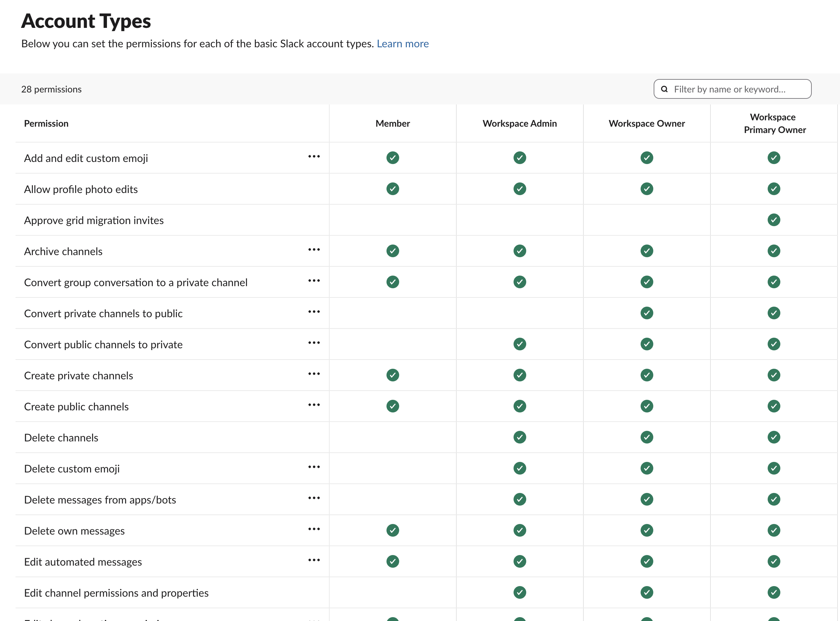Click the Workspace Admin column header
840x621 pixels.
520,123
